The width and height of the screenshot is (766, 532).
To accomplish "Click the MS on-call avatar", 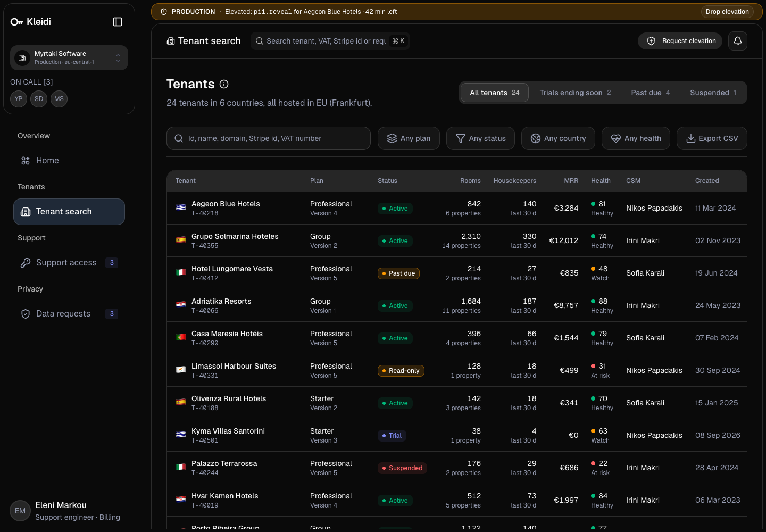I will tap(59, 99).
